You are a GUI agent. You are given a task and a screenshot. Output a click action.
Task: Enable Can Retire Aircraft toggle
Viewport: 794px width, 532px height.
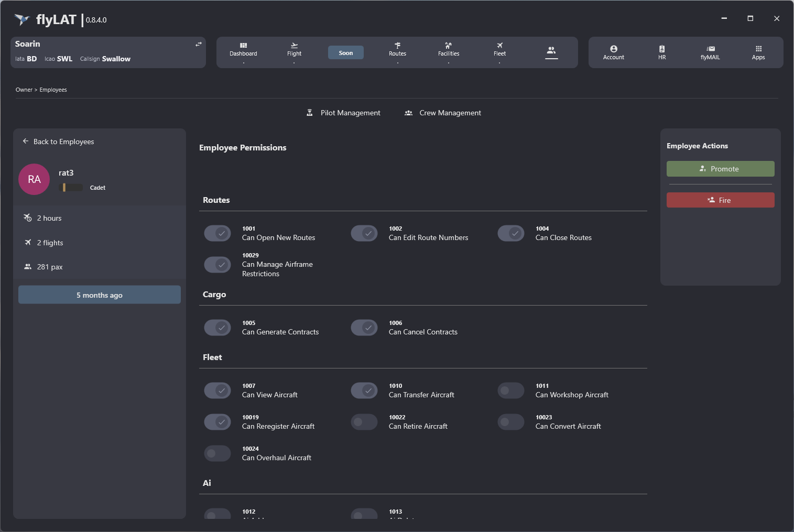click(364, 422)
